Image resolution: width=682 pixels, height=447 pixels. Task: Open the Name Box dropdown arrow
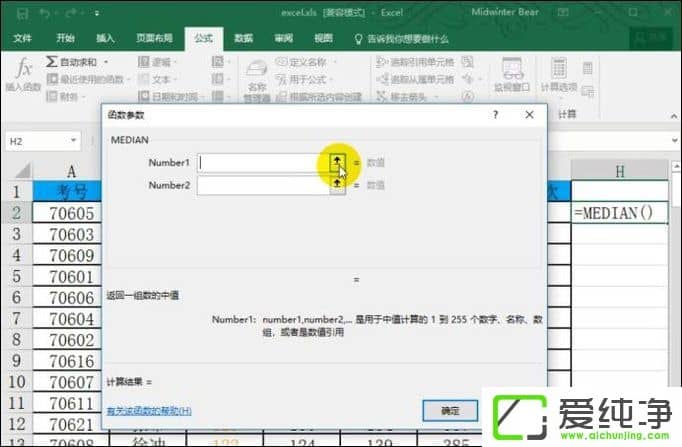[x=74, y=140]
